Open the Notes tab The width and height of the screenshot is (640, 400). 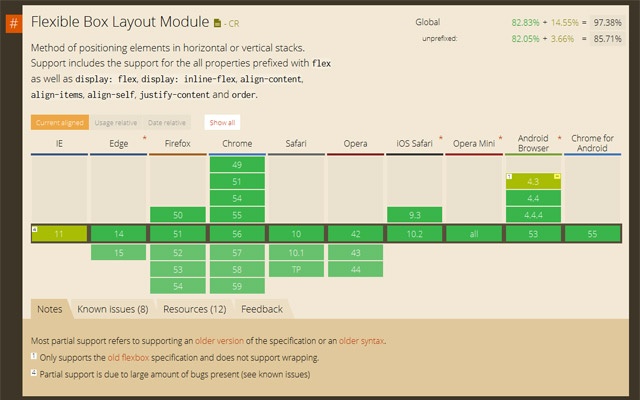coord(50,309)
